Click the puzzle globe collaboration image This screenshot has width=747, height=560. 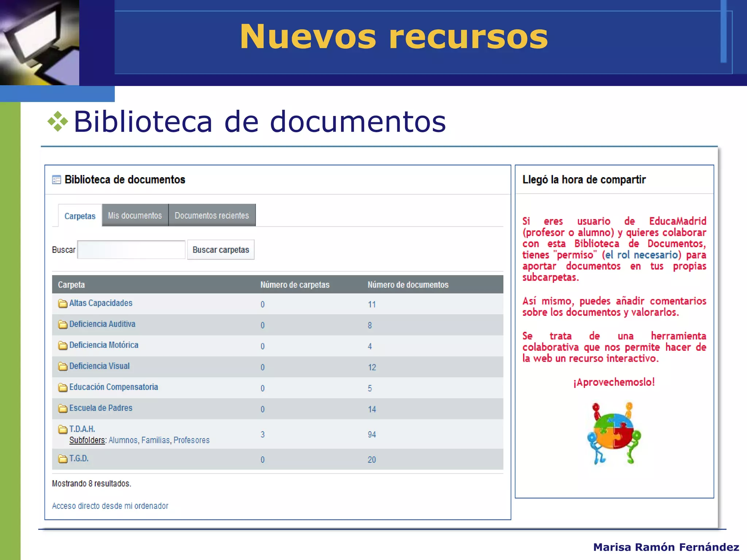pyautogui.click(x=614, y=433)
